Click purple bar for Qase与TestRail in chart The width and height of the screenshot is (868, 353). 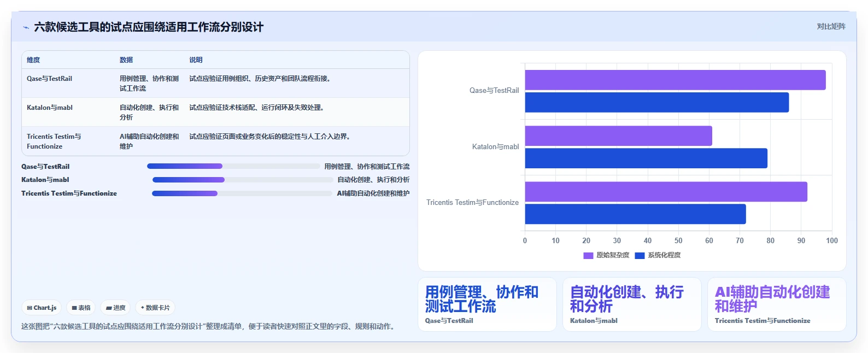[x=675, y=80]
